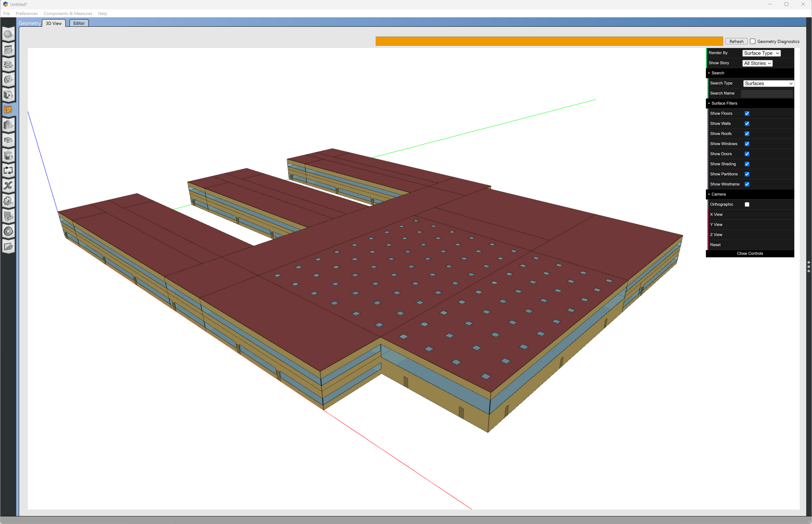Open the Facility building icon

tap(8, 125)
